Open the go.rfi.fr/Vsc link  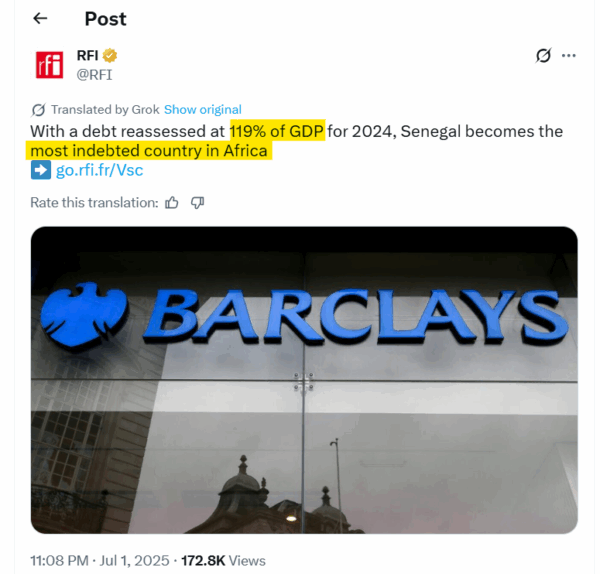pyautogui.click(x=99, y=170)
